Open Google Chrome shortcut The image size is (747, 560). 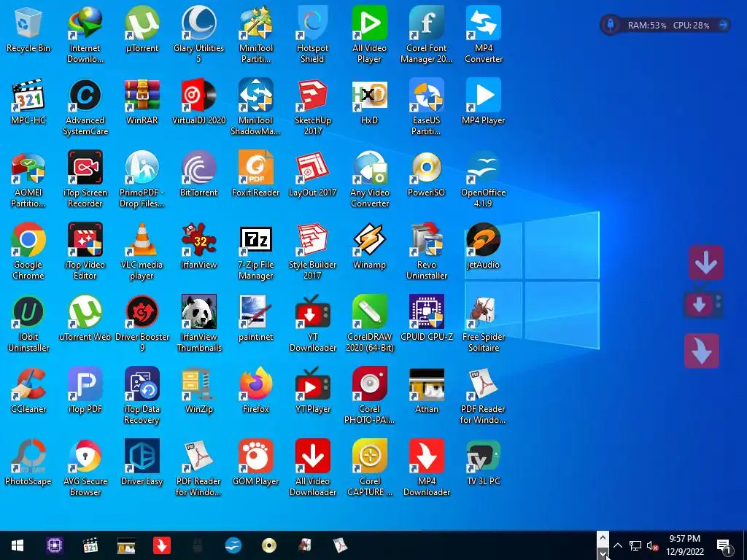coord(28,252)
